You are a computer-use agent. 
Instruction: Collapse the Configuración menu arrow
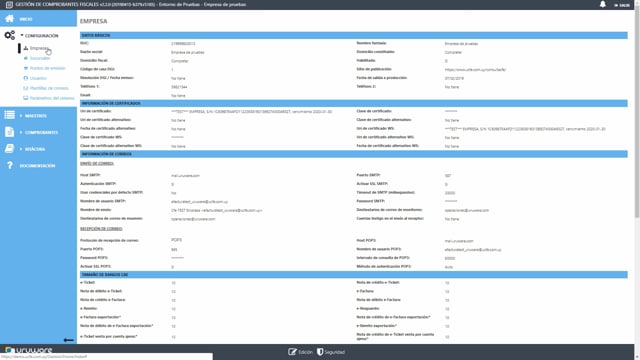(x=22, y=36)
